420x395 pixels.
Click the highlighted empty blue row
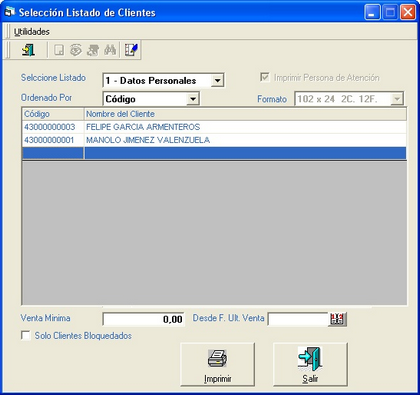(214, 153)
